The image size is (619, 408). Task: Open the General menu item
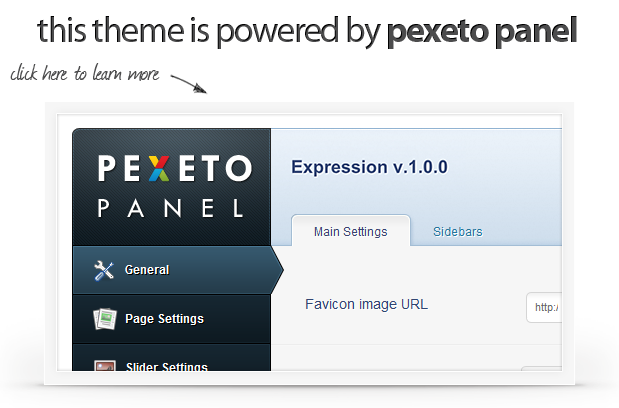[178, 270]
